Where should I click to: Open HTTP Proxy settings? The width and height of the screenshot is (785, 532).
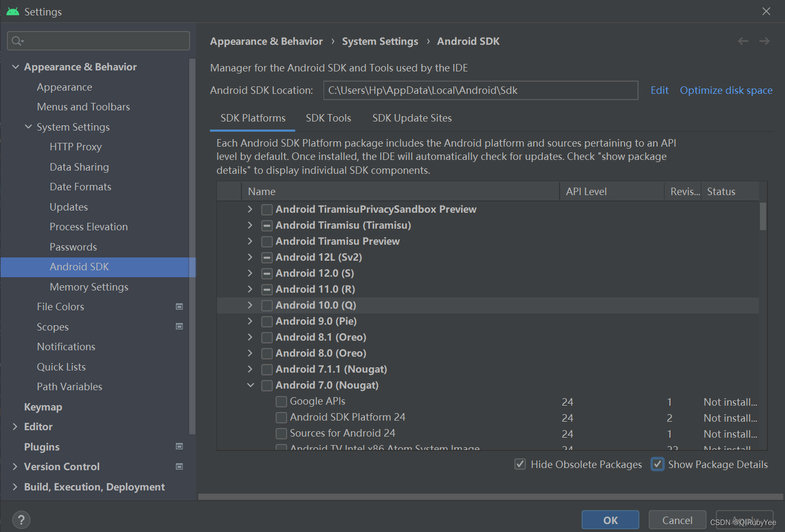pyautogui.click(x=76, y=147)
